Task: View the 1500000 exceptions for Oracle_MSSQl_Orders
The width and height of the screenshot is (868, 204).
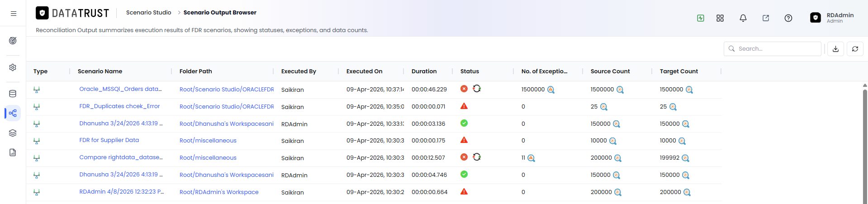Action: (x=551, y=90)
